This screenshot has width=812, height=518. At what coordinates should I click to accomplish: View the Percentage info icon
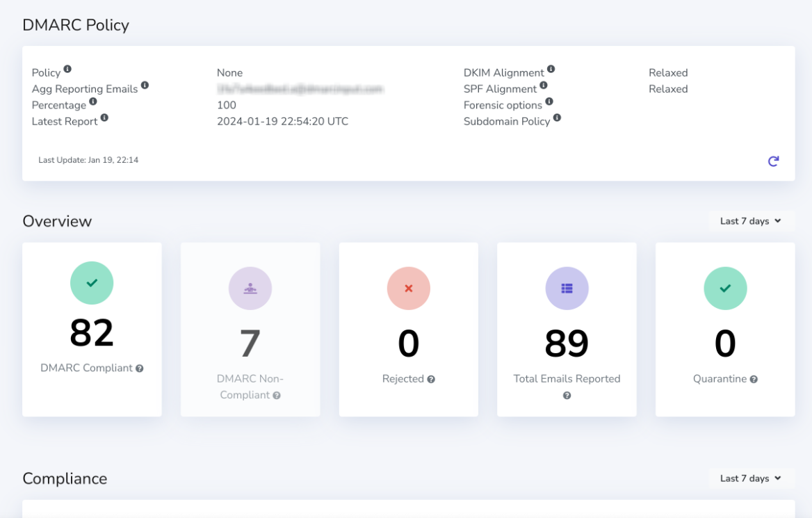pyautogui.click(x=93, y=102)
